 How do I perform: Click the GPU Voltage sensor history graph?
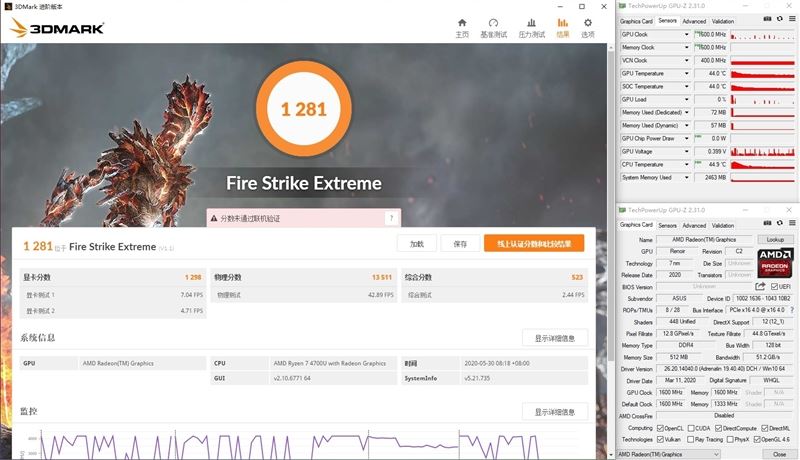click(762, 151)
